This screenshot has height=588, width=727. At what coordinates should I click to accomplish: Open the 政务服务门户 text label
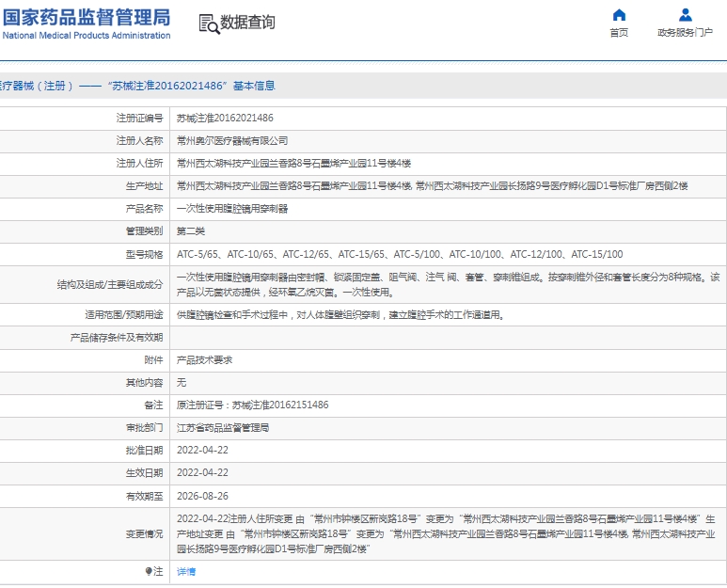pyautogui.click(x=685, y=33)
